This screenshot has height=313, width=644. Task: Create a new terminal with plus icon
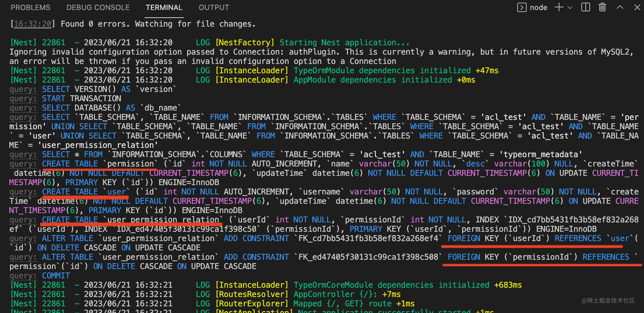pyautogui.click(x=559, y=7)
